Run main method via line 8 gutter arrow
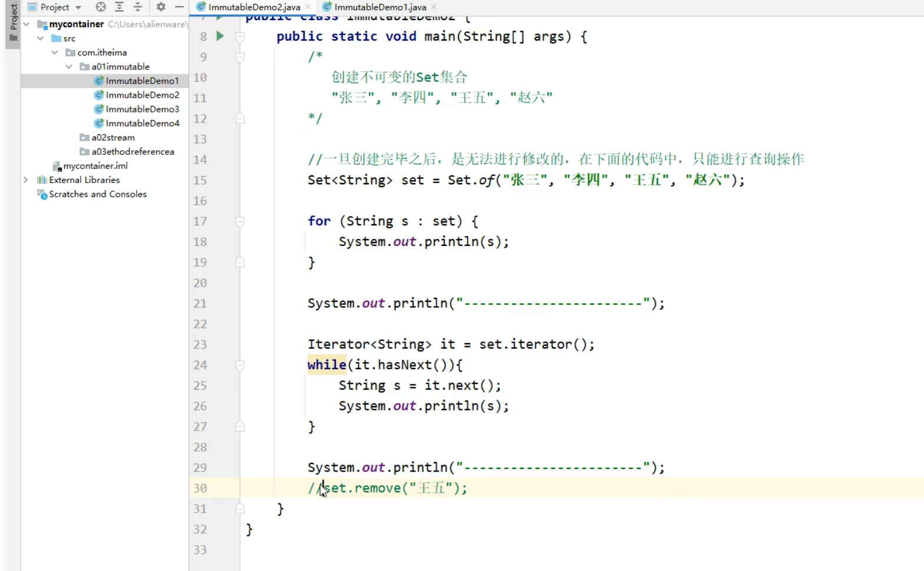924x571 pixels. [220, 36]
